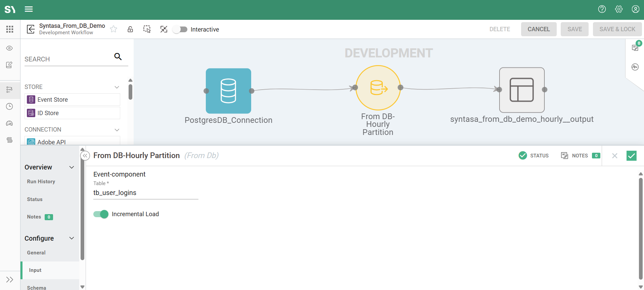Switch to the General configure tab

tap(36, 253)
